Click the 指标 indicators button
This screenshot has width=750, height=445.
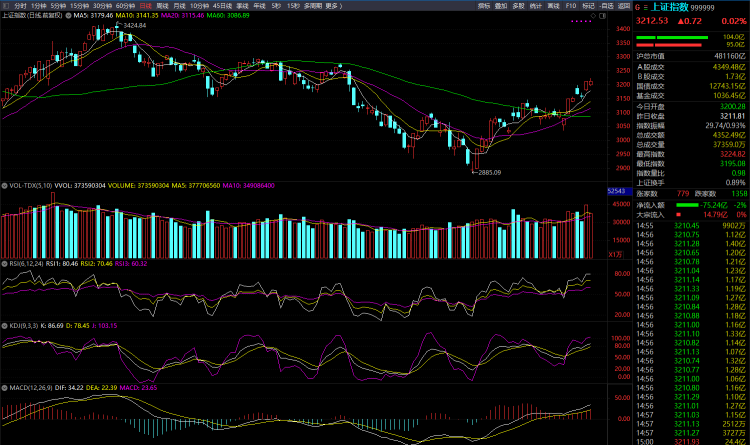coord(484,6)
